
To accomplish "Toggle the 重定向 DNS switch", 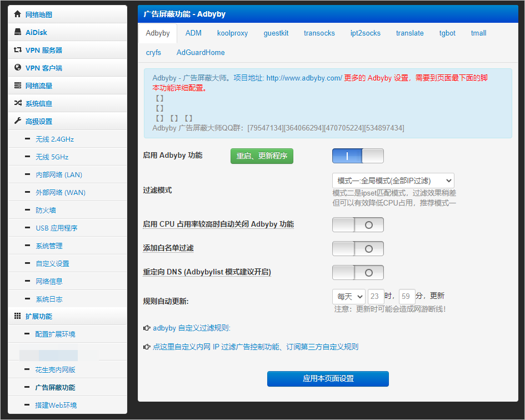I will 358,272.
